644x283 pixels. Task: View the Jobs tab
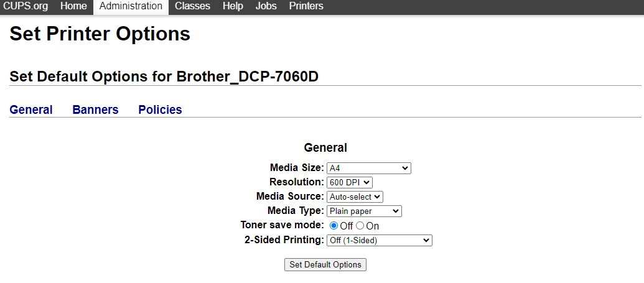coord(266,6)
